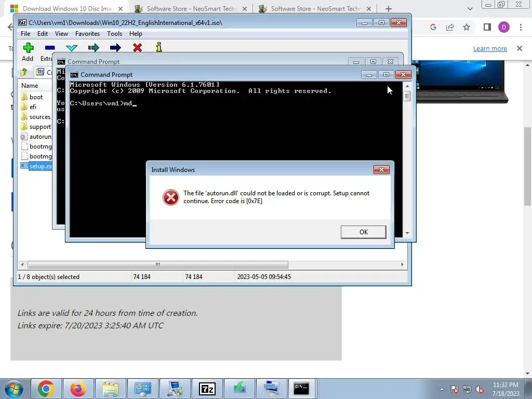The image size is (532, 399).
Task: Click the green Copy arrow icon in 7-Zip
Action: tap(94, 47)
